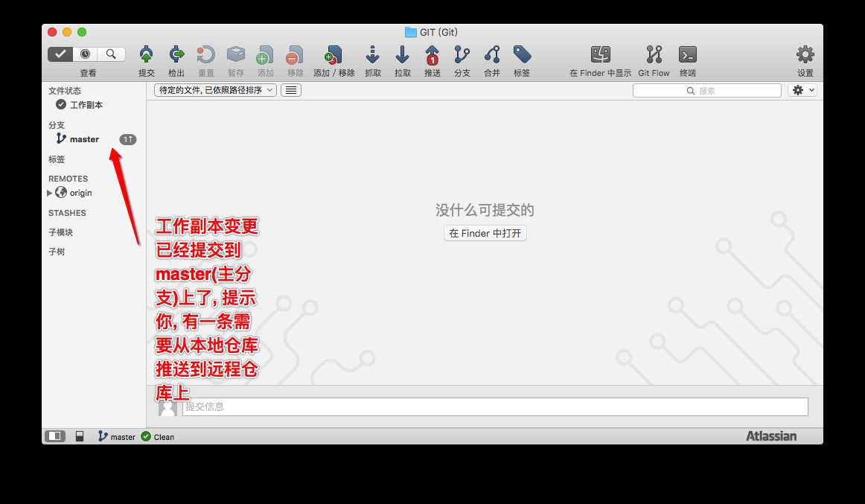Click the REMOTES sidebar header
Viewport: 865px width, 504px height.
coord(68,179)
